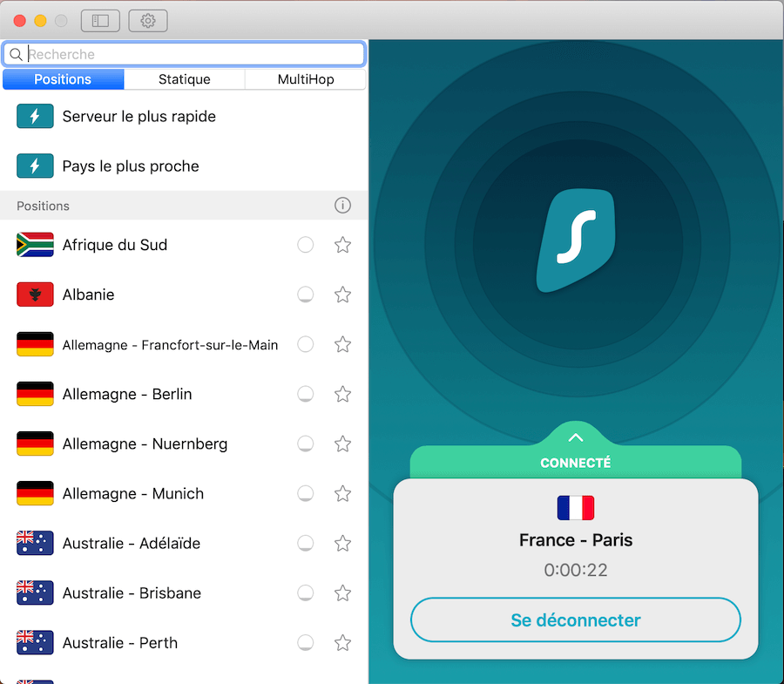
Task: Open settings with the gear button
Action: 147,21
